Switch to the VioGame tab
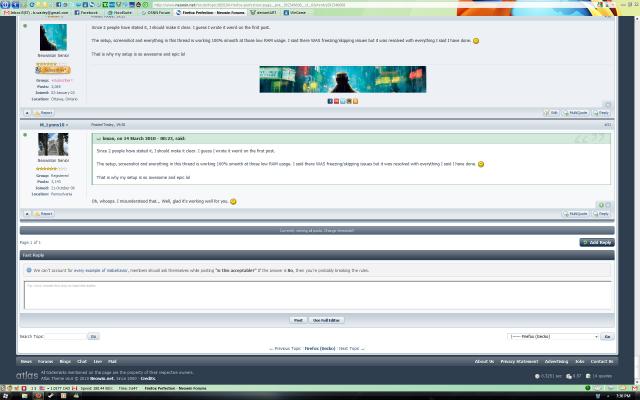 click(x=295, y=13)
